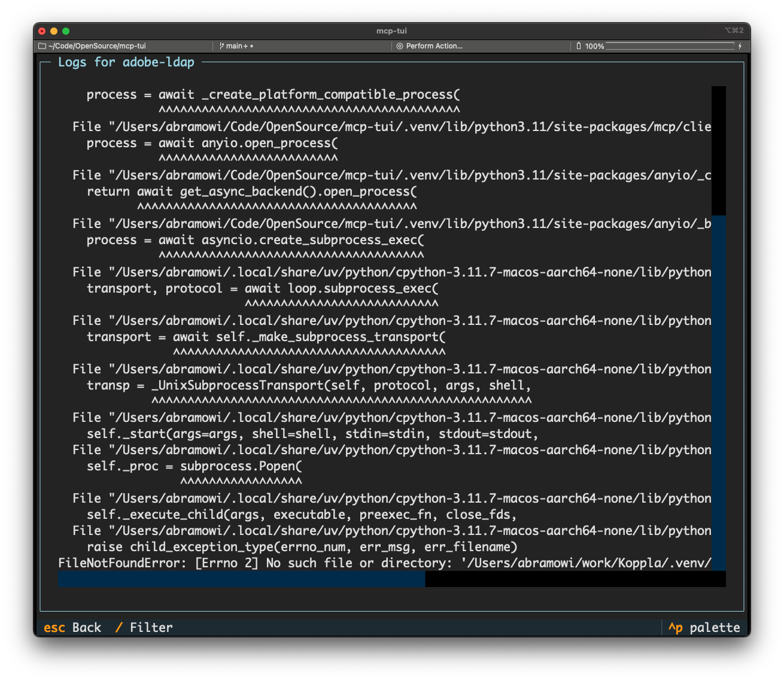Image resolution: width=784 pixels, height=681 pixels.
Task: Click the orange esc key indicator in the footer
Action: coord(54,627)
